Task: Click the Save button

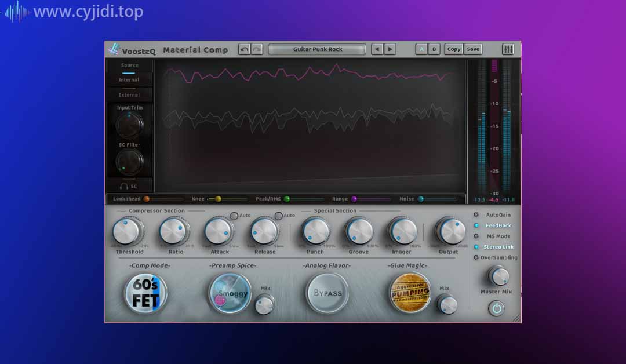Action: click(x=473, y=49)
